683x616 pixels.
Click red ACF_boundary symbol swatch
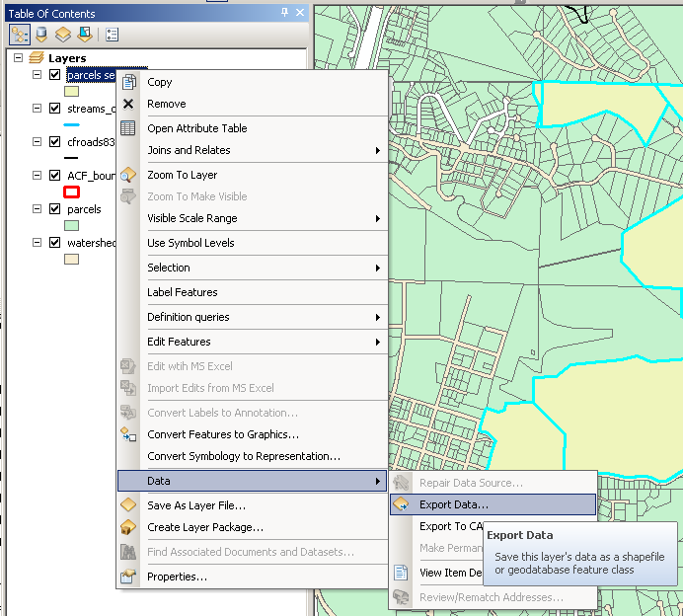click(71, 192)
